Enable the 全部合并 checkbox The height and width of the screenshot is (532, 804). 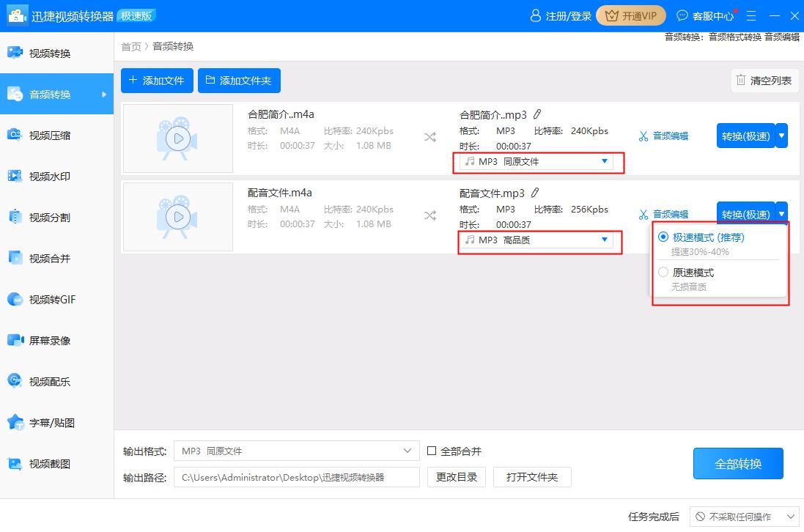click(432, 451)
